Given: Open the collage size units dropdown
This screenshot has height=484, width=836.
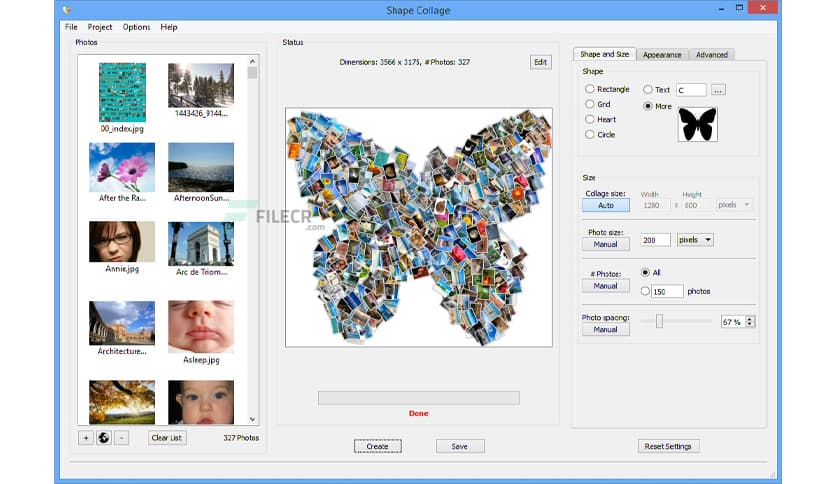Looking at the screenshot, I should [x=734, y=205].
